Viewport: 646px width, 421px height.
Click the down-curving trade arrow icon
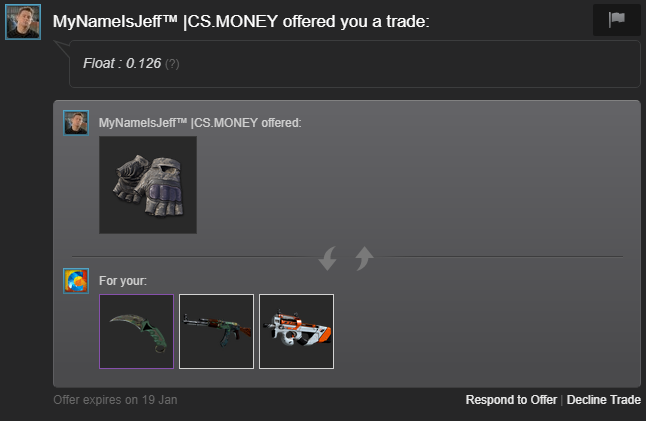[328, 258]
